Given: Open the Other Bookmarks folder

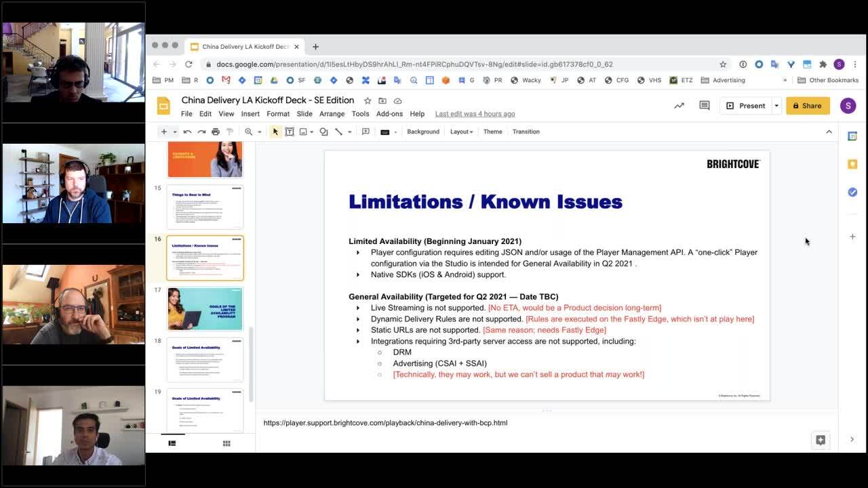Looking at the screenshot, I should tap(827, 80).
